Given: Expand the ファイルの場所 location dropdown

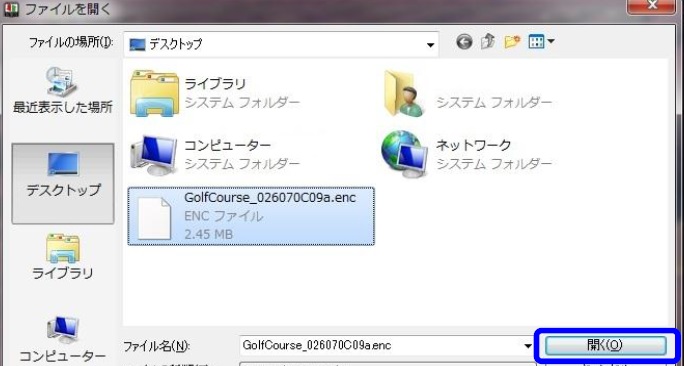Looking at the screenshot, I should tap(430, 45).
